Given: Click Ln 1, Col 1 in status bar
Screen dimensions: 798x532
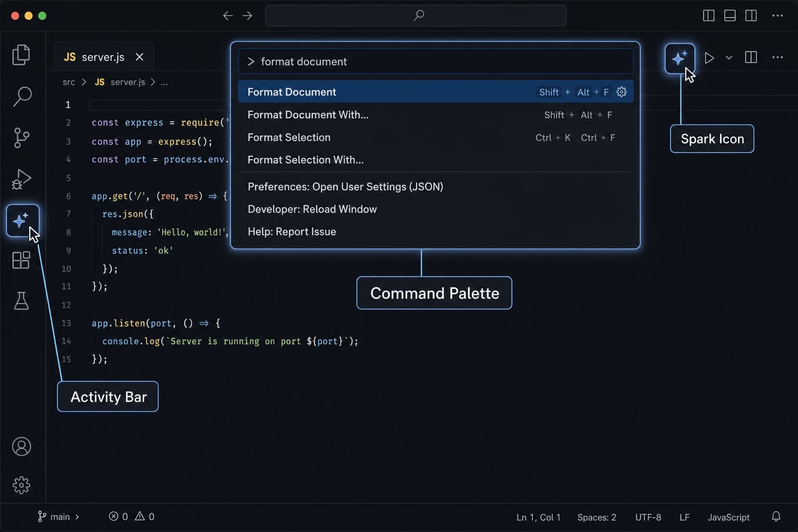Looking at the screenshot, I should point(538,517).
